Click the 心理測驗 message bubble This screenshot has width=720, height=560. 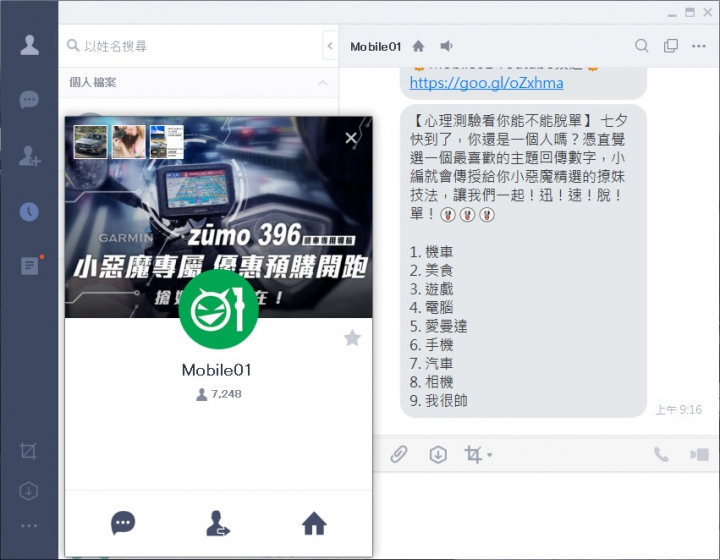(x=523, y=261)
